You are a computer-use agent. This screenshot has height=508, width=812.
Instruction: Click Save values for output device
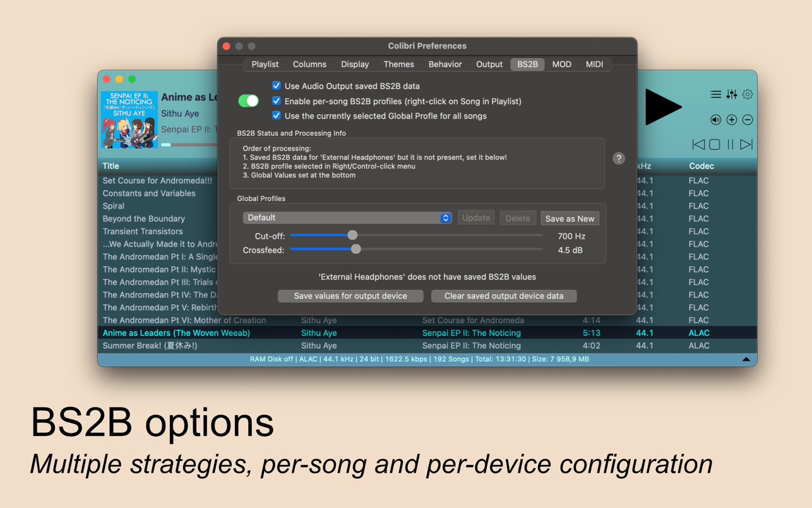350,296
